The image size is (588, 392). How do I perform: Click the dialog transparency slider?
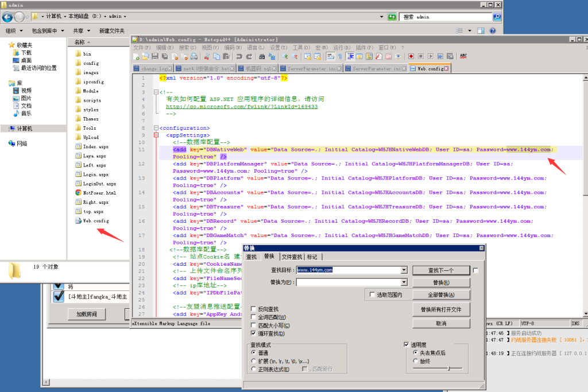point(448,367)
